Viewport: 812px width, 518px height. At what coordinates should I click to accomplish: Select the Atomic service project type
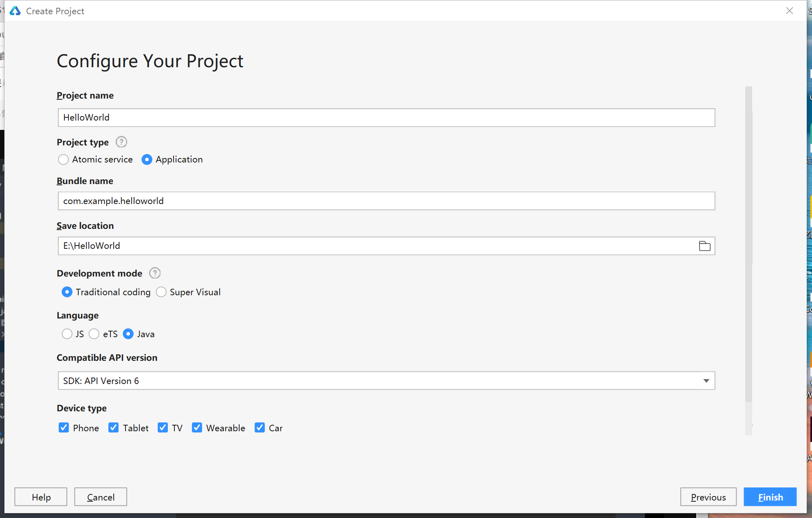point(63,159)
